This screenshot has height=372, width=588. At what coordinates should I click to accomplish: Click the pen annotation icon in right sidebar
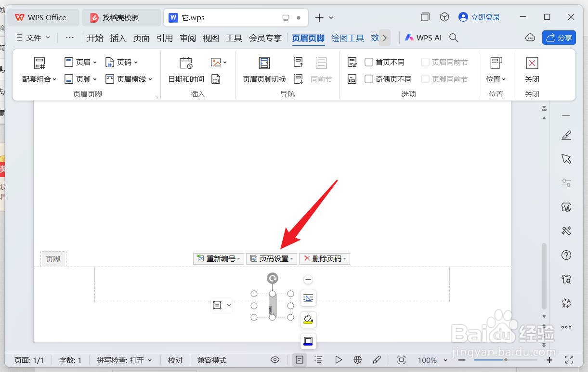566,135
